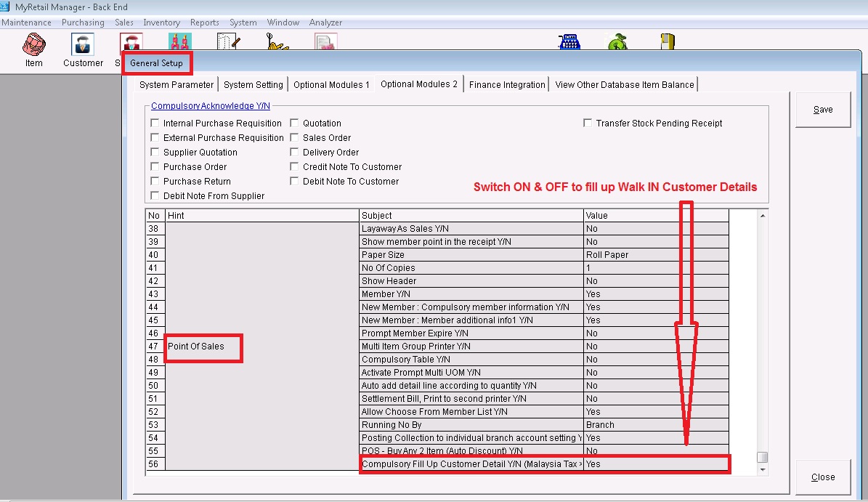This screenshot has height=502, width=868.
Task: Click the green money bag icon
Action: point(617,43)
